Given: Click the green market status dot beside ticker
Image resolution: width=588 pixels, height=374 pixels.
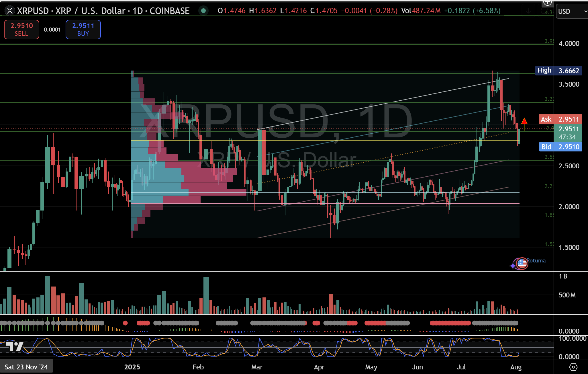Looking at the screenshot, I should click(x=203, y=11).
